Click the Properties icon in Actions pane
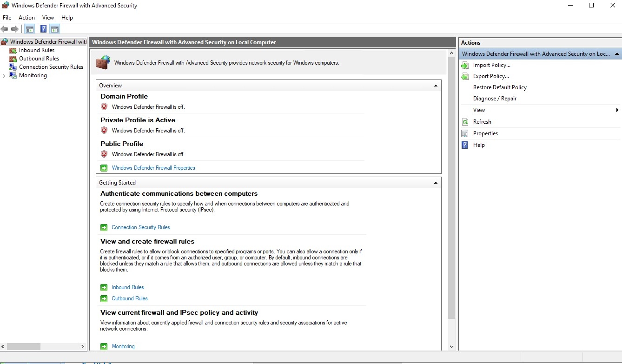 pos(465,133)
